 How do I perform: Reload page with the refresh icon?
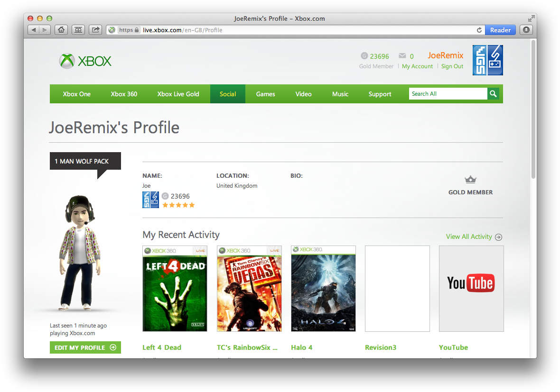point(479,30)
